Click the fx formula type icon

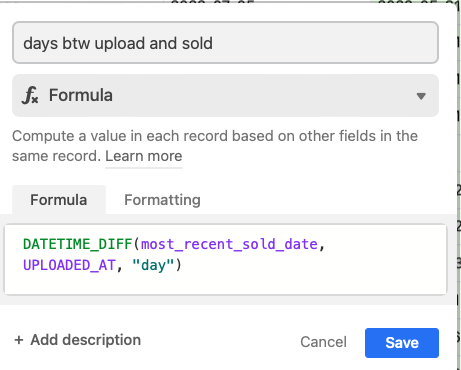[x=30, y=95]
